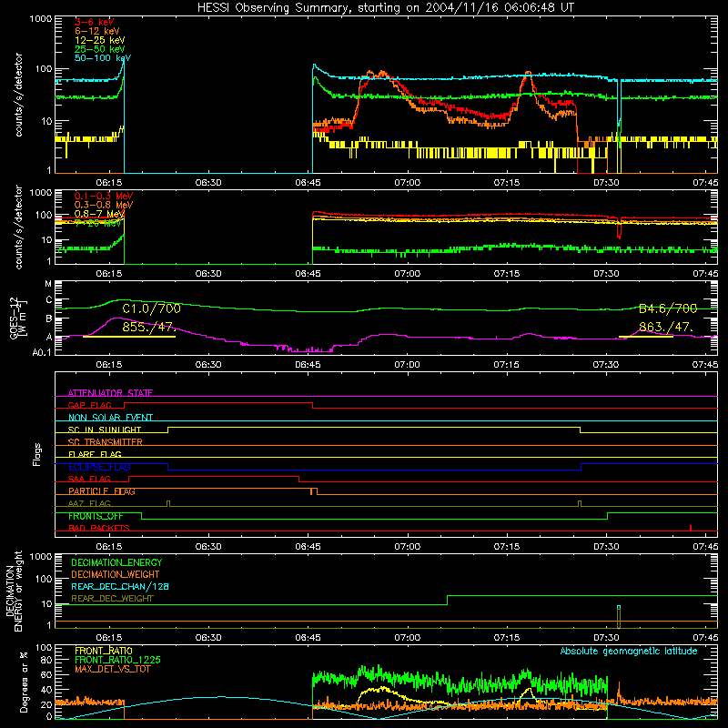Click the 07:00 tick label under top panel
This screenshot has width=728, height=728.
click(x=407, y=183)
